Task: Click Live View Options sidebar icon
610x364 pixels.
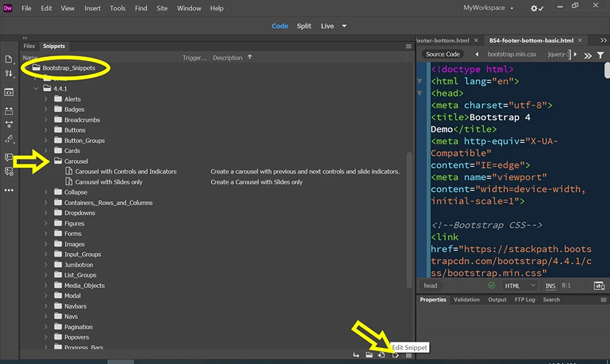Action: point(9,93)
